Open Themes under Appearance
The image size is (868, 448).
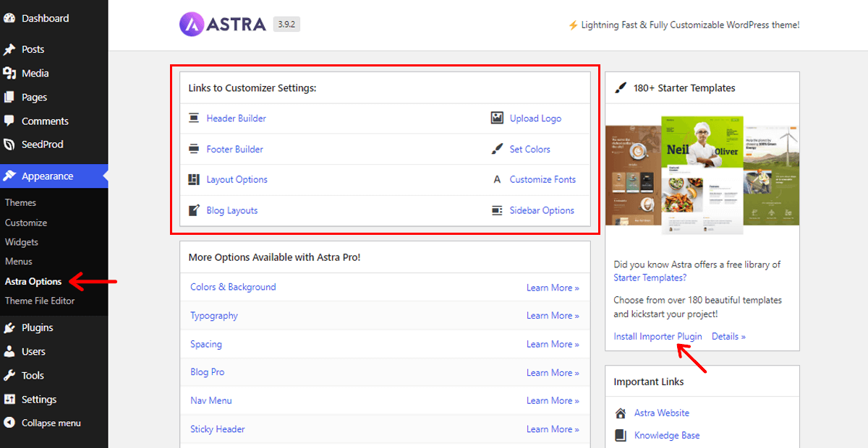tap(20, 203)
